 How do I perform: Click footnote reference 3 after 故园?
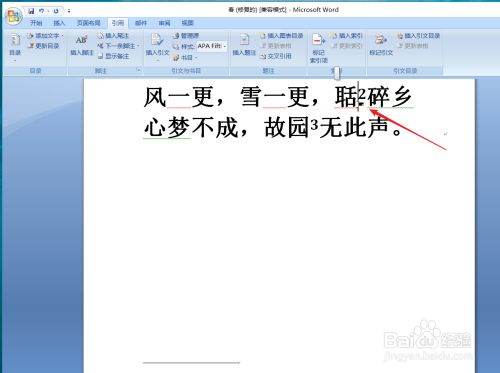coord(315,124)
